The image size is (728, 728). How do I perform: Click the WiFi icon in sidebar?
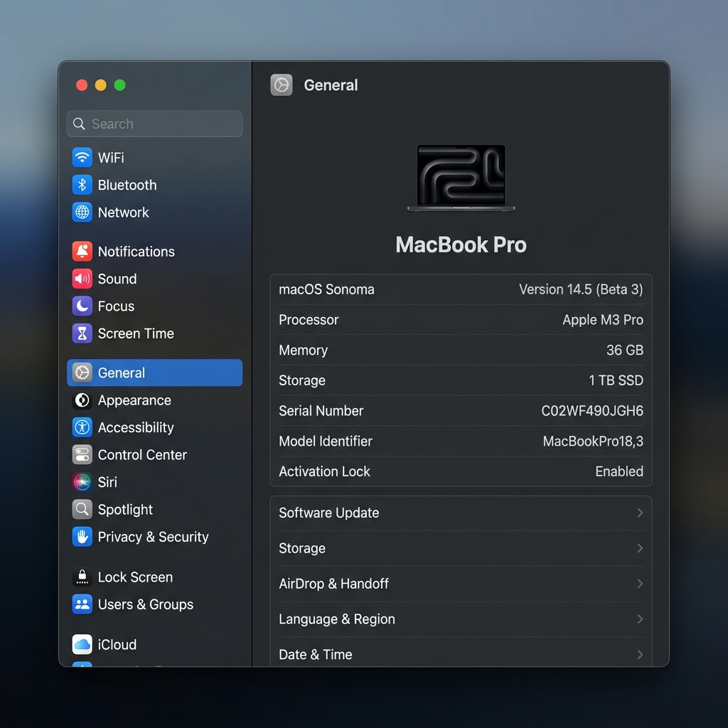pyautogui.click(x=82, y=157)
